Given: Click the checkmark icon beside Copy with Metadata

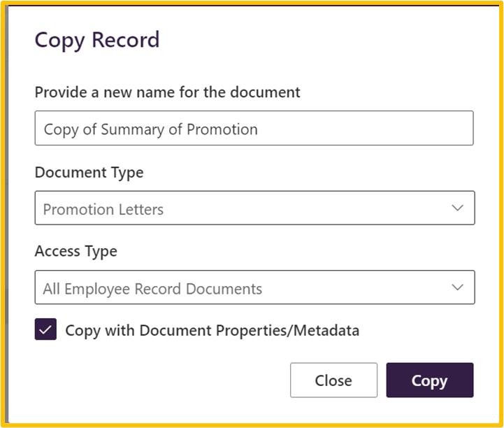Looking at the screenshot, I should coord(45,329).
